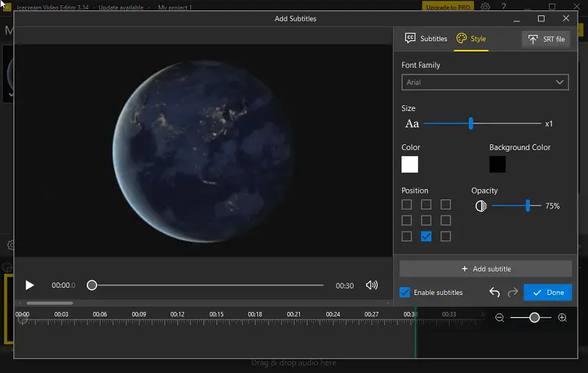Set subtitle position to top right
The image size is (588, 373).
pyautogui.click(x=445, y=205)
